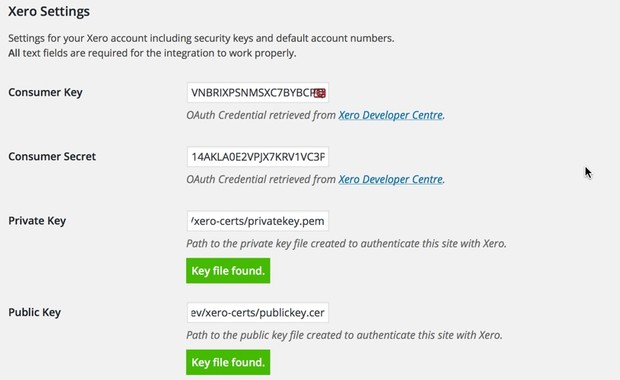Open Xero Developer Centre link under Consumer Key
Viewport: 620px width, 380px height.
pyautogui.click(x=390, y=115)
